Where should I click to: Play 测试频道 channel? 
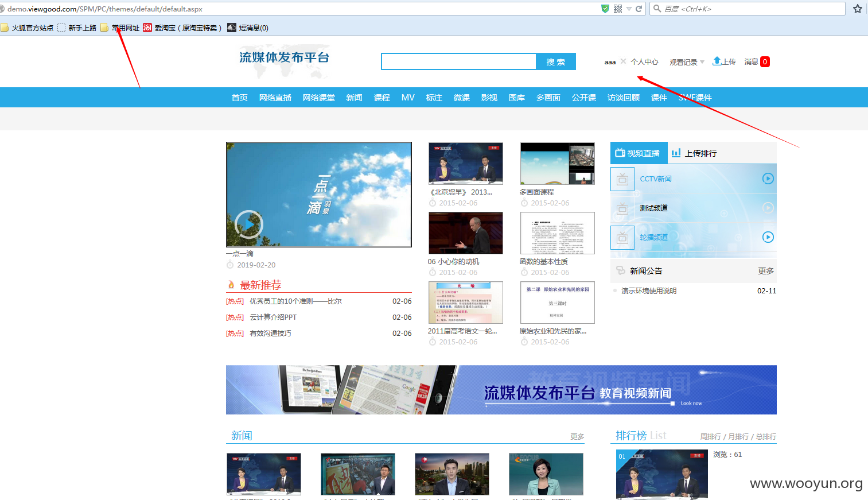[x=768, y=208]
